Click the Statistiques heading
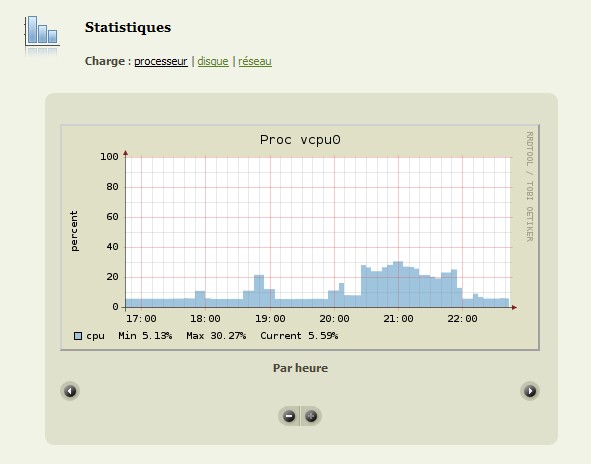 coord(128,27)
